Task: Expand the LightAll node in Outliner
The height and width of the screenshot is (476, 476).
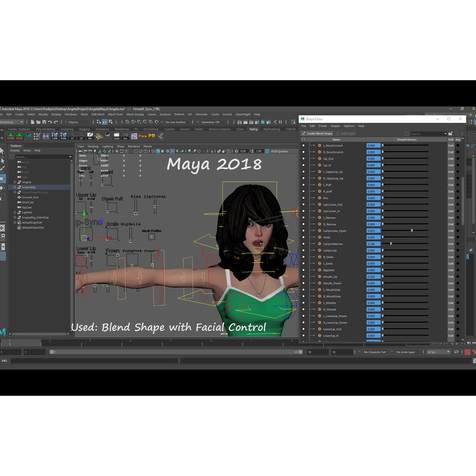Action: point(15,212)
